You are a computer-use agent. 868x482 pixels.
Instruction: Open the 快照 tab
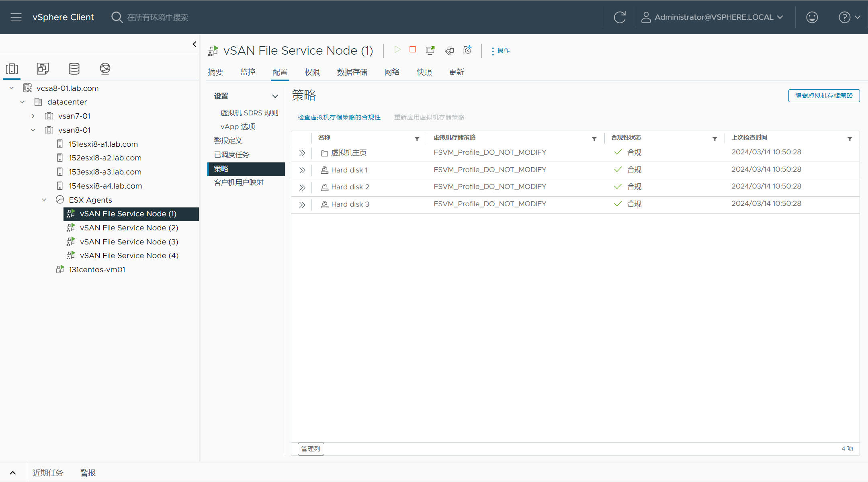(x=424, y=72)
